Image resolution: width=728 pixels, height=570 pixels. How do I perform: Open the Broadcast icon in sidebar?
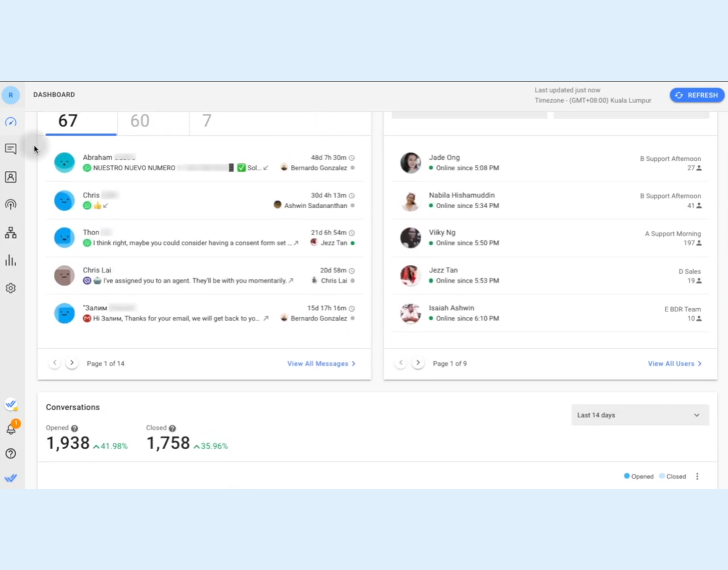(11, 205)
